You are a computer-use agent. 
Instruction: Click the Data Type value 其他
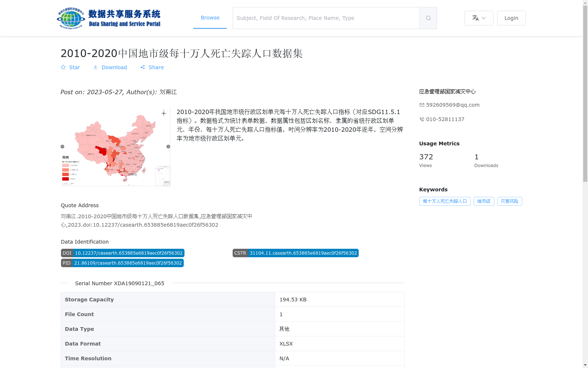(x=284, y=329)
